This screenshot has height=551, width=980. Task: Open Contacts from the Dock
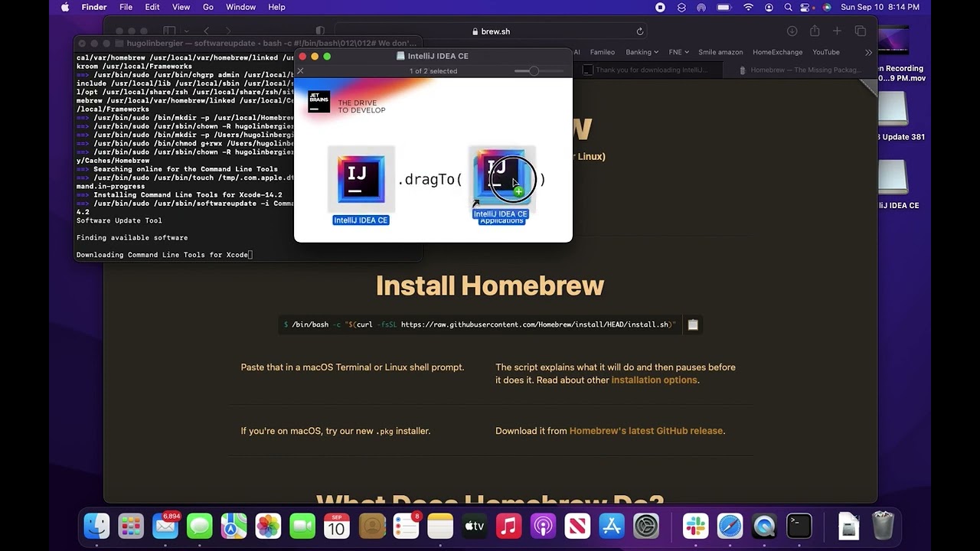coord(371,526)
